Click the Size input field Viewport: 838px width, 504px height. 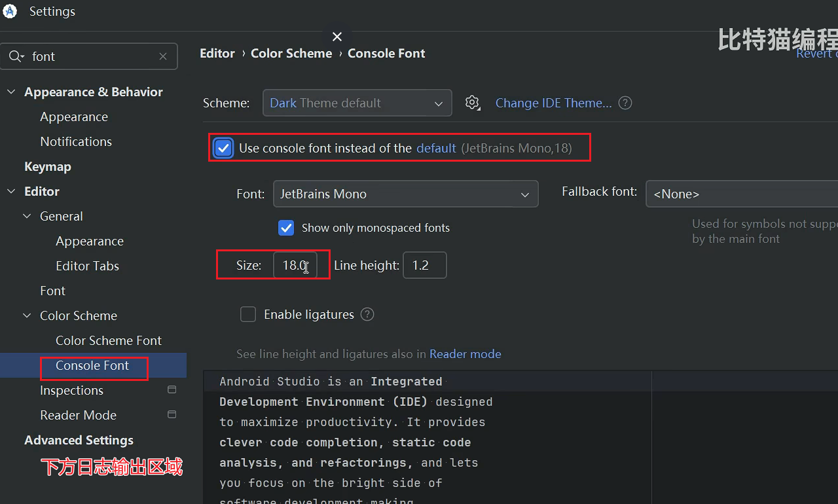[295, 265]
